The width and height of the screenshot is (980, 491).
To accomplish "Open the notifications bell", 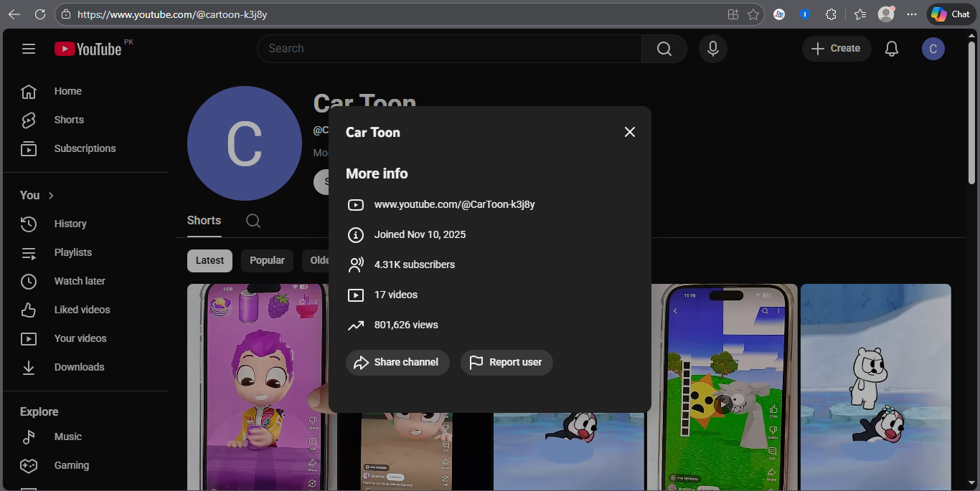I will tap(891, 49).
